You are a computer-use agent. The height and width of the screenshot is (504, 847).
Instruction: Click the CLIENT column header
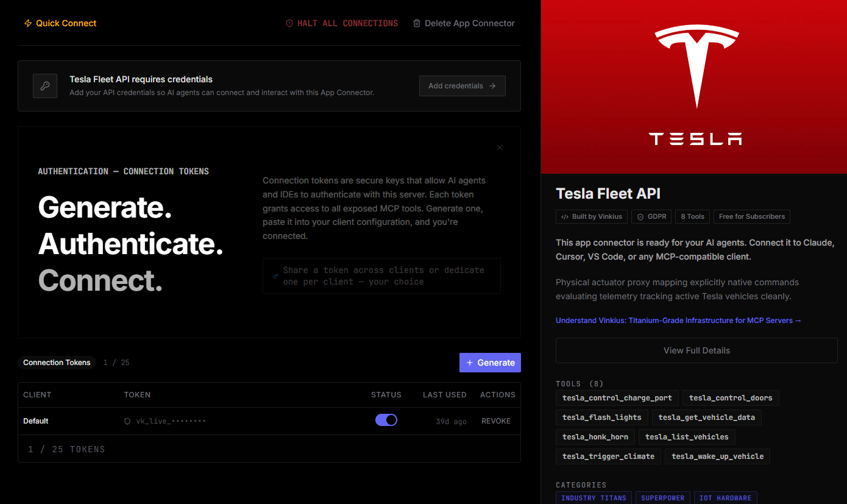point(37,395)
